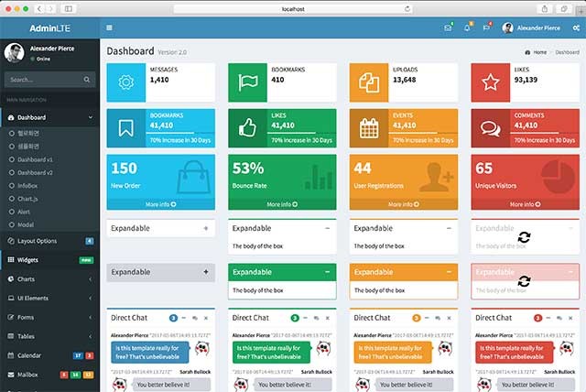Click the orange Events calendar icon
The height and width of the screenshot is (392, 586).
tap(369, 128)
